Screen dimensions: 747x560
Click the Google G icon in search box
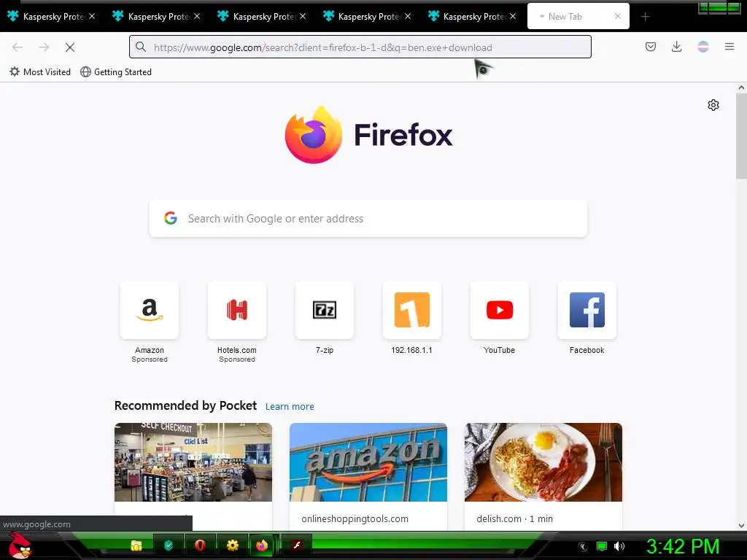point(171,218)
